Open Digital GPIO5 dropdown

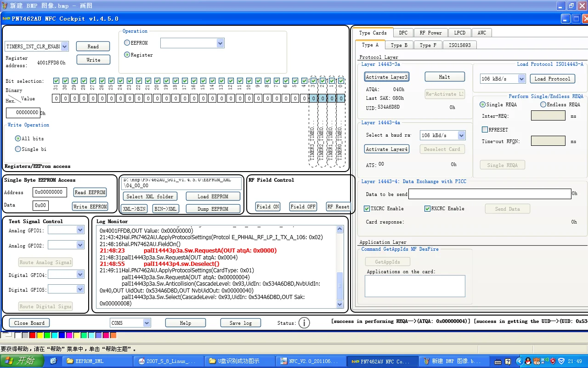point(80,289)
